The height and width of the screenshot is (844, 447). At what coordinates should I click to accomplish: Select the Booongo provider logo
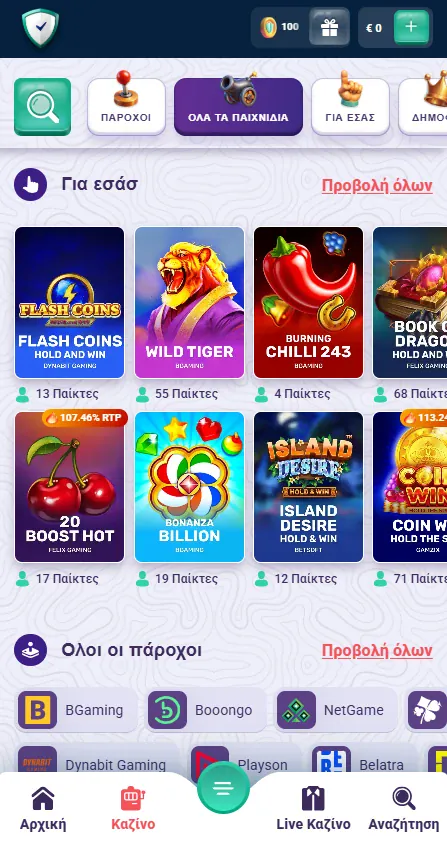coord(167,710)
